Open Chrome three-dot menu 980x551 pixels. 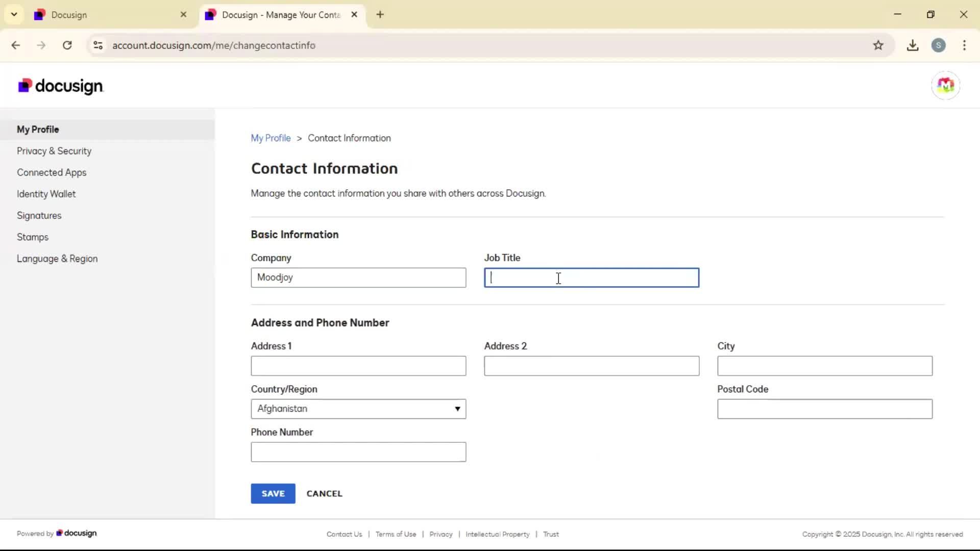coord(964,45)
